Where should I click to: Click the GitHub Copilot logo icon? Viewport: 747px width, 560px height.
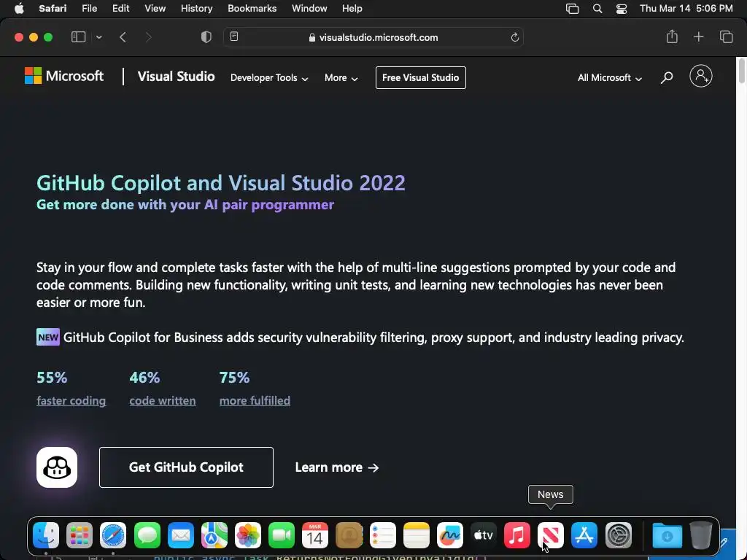[x=57, y=467]
